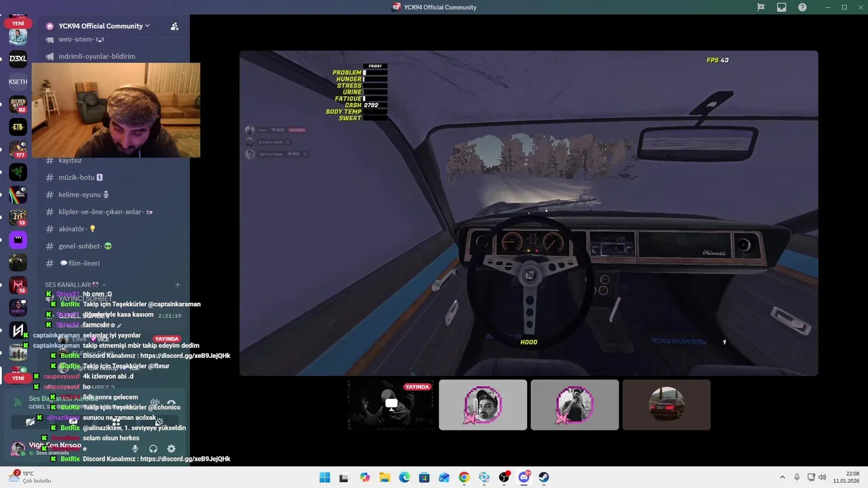Screen dimensions: 868x488
Task: Open the müzik-botu channel
Action: click(x=108, y=178)
